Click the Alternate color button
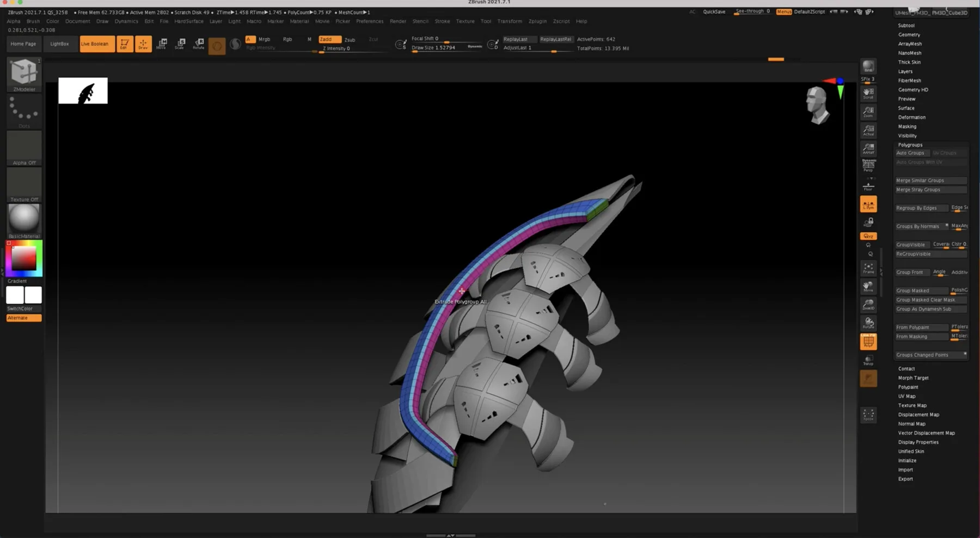The width and height of the screenshot is (980, 538). click(24, 318)
